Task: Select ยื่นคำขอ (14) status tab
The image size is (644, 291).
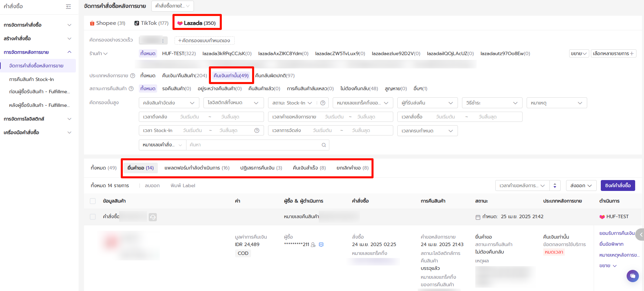Action: click(141, 168)
